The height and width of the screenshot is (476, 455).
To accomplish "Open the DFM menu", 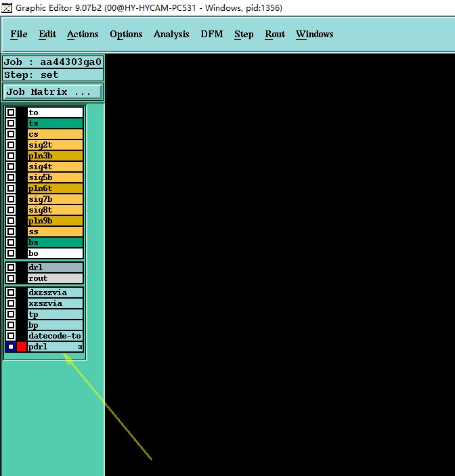I will coord(211,34).
